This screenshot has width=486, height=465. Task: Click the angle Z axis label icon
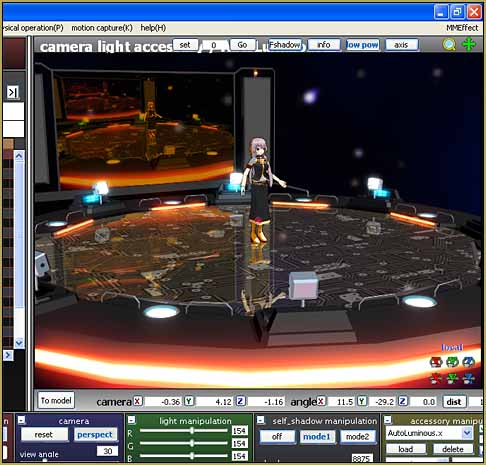403,401
